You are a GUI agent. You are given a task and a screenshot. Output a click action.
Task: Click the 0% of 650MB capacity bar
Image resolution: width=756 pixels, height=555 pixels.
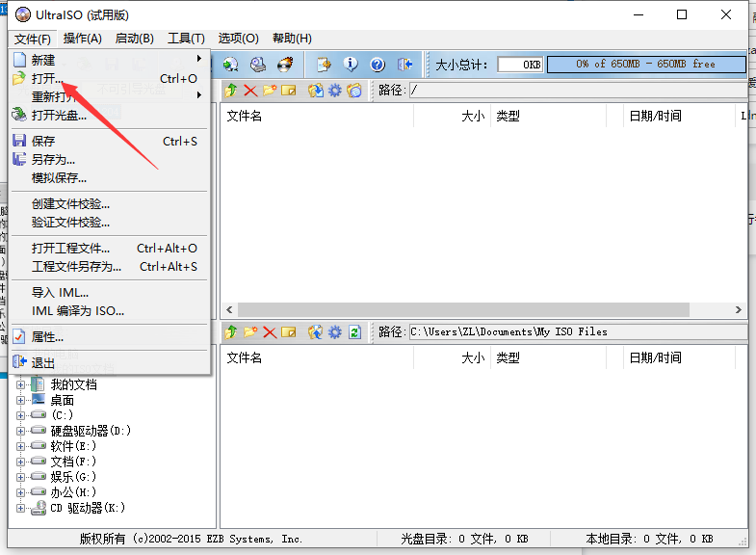646,65
